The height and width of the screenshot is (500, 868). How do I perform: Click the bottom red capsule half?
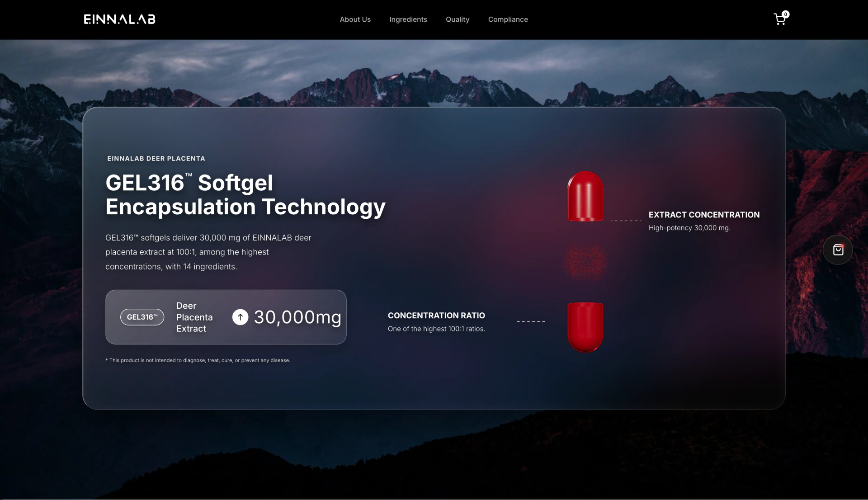(585, 327)
